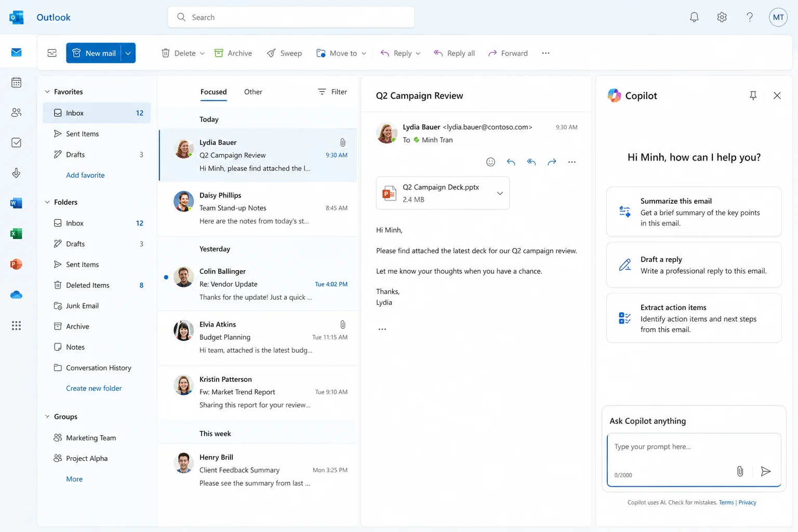Click Reply all in the toolbar
The image size is (798, 532).
pyautogui.click(x=454, y=53)
